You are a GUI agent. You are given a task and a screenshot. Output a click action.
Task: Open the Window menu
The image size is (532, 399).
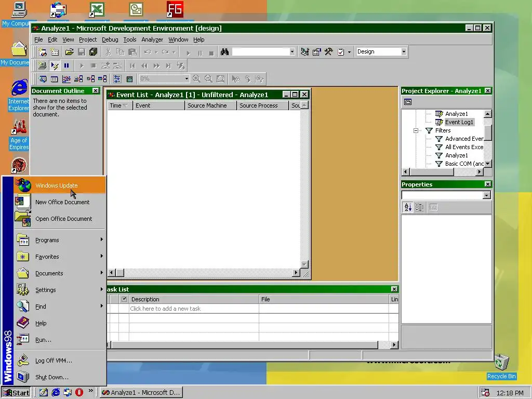(x=179, y=39)
